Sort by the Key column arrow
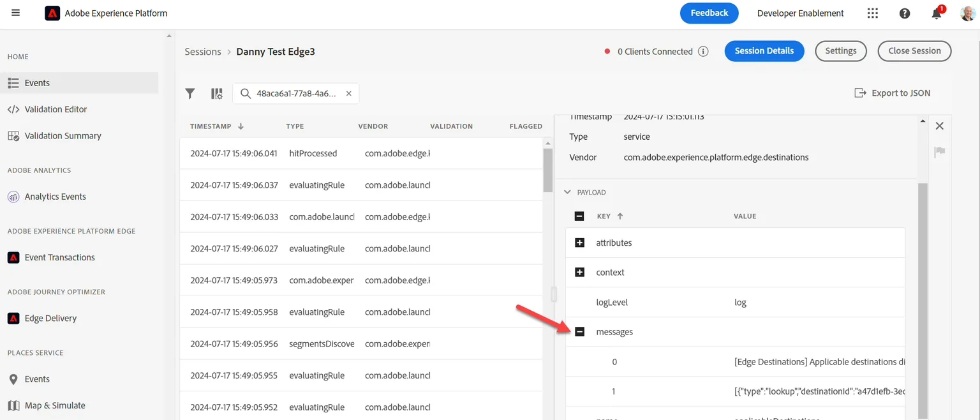Viewport: 980px width, 420px height. click(x=620, y=216)
